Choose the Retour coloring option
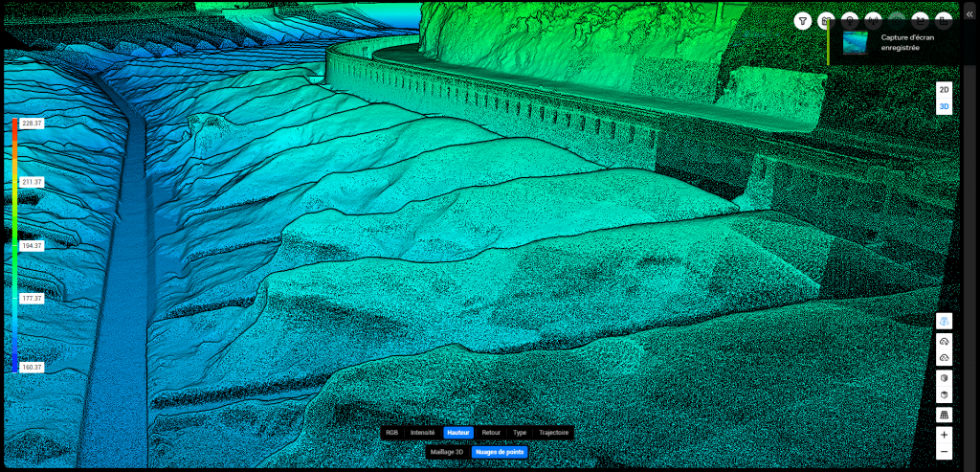Image resolution: width=980 pixels, height=472 pixels. point(491,433)
